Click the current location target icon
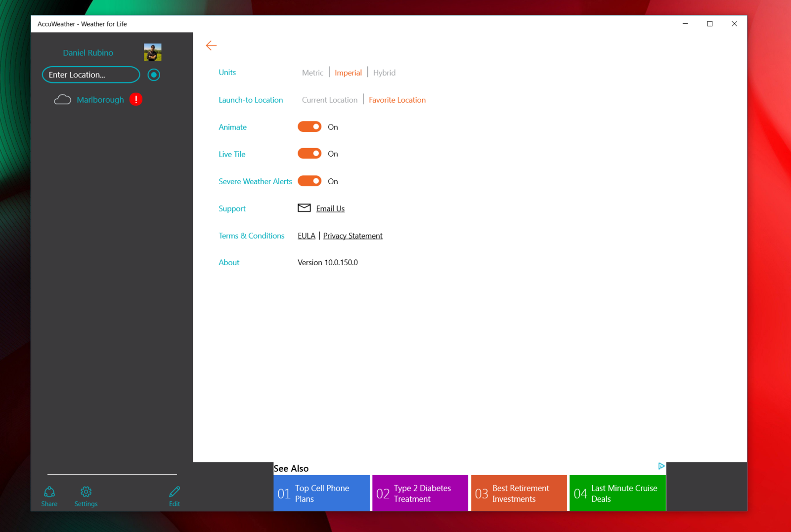The image size is (791, 532). point(154,75)
